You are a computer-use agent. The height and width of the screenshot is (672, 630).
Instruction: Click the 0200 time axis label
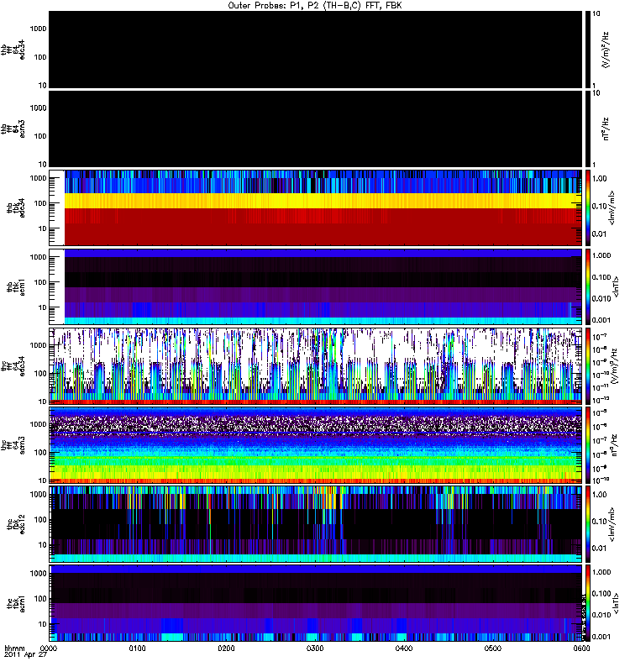[226, 648]
